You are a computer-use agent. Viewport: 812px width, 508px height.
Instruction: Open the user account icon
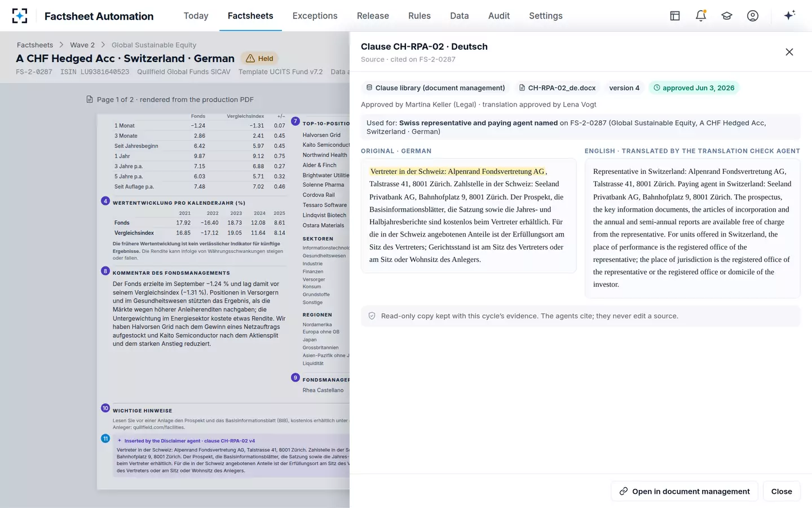[x=753, y=16]
